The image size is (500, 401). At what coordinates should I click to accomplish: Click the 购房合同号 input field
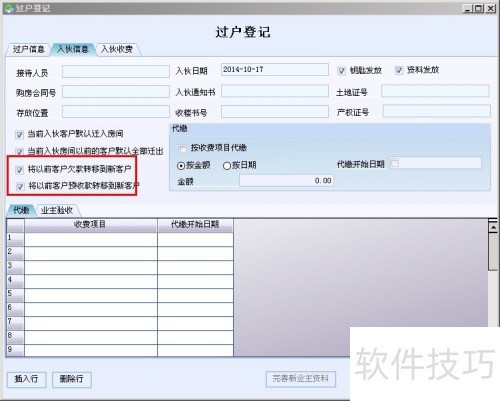point(116,92)
